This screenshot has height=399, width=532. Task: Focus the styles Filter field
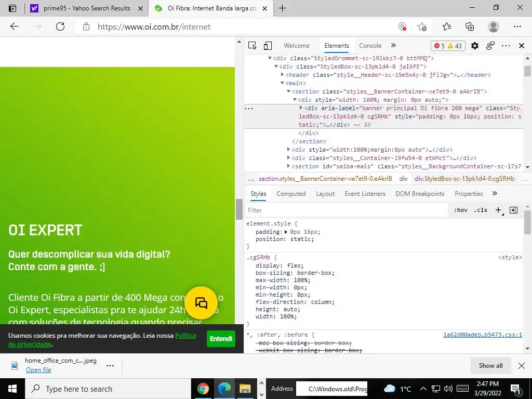tap(347, 210)
